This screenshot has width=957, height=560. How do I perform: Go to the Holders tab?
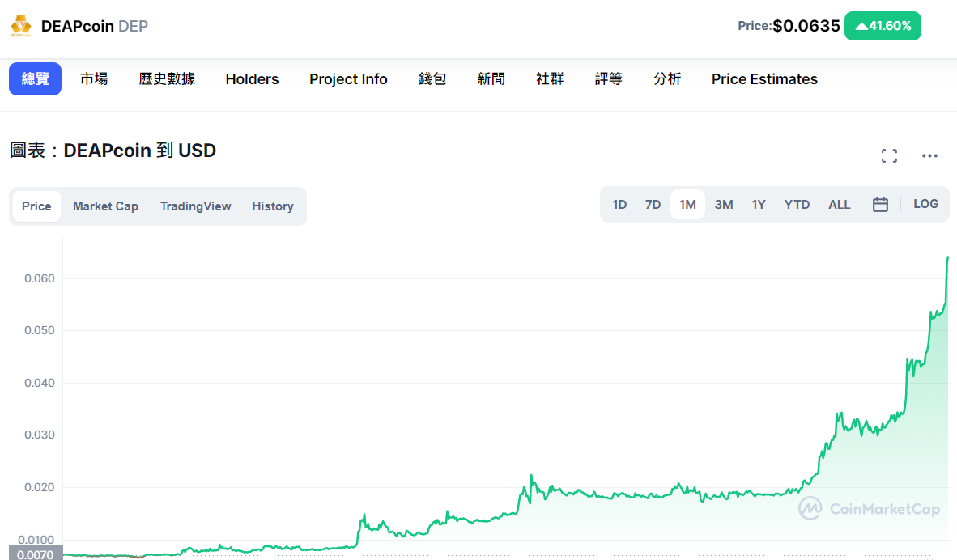point(252,79)
